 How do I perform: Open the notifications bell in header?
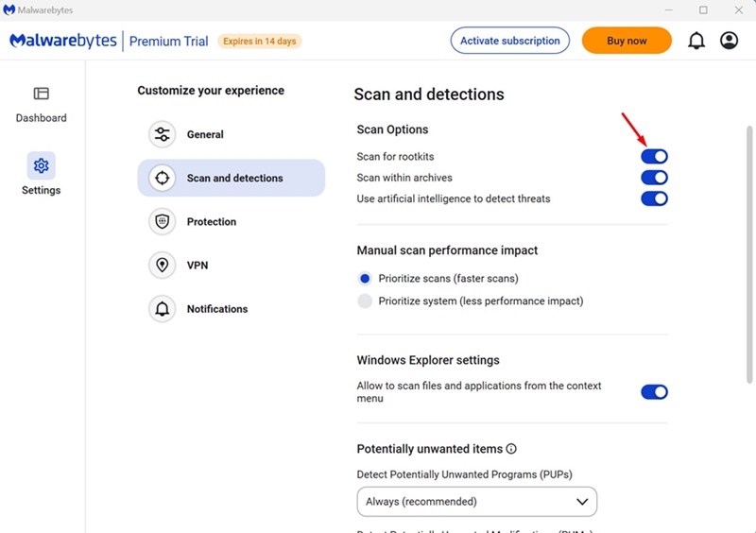click(x=696, y=41)
